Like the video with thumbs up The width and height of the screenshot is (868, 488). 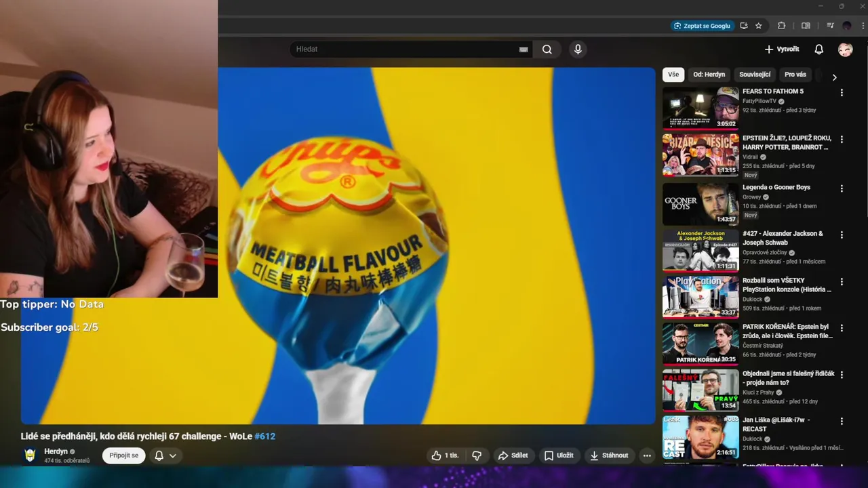point(445,455)
